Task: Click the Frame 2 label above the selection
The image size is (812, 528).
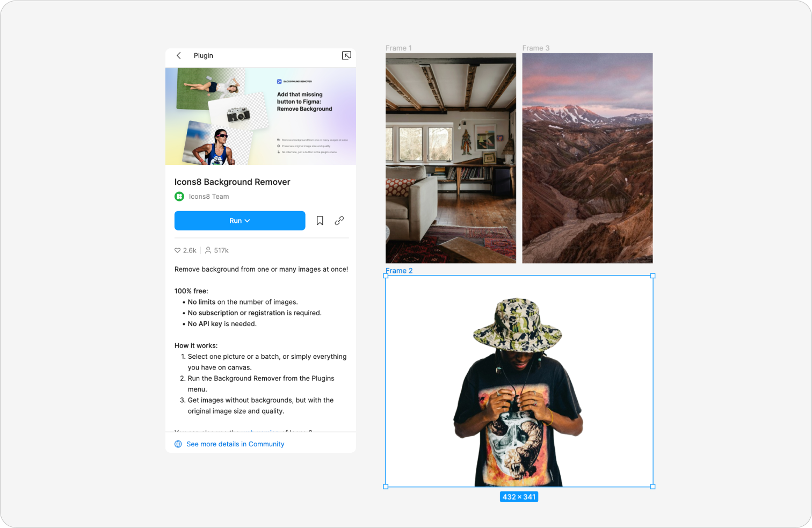Action: tap(399, 271)
